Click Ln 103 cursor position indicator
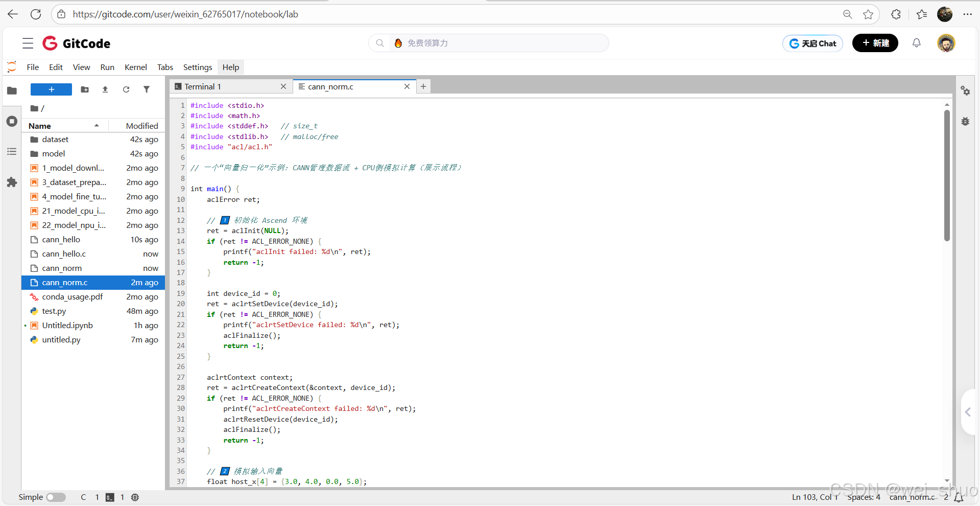Image resolution: width=980 pixels, height=506 pixels. click(x=816, y=497)
